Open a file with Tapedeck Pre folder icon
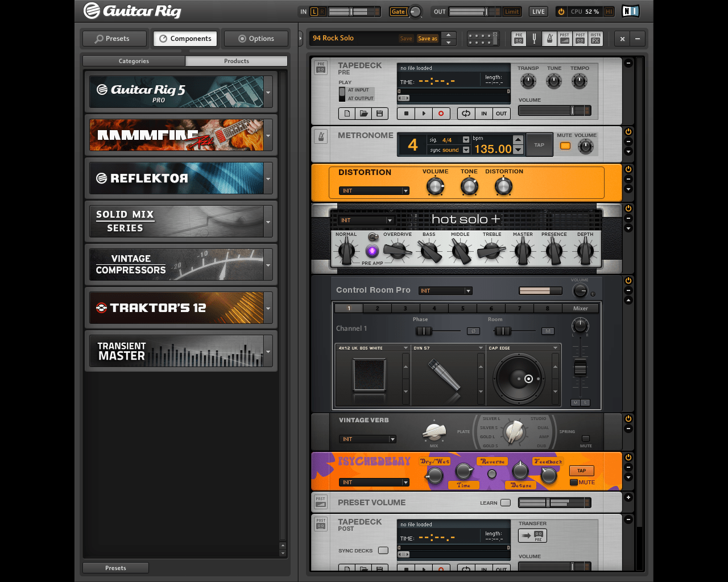Viewport: 728px width, 582px height. click(363, 114)
